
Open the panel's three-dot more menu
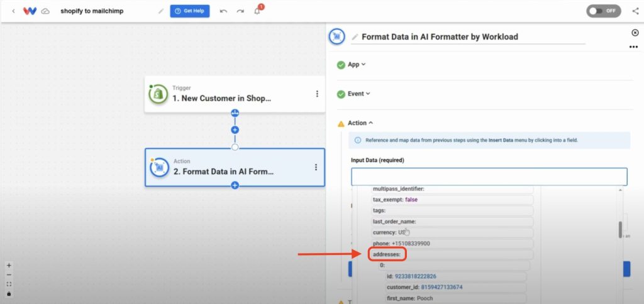click(x=633, y=47)
